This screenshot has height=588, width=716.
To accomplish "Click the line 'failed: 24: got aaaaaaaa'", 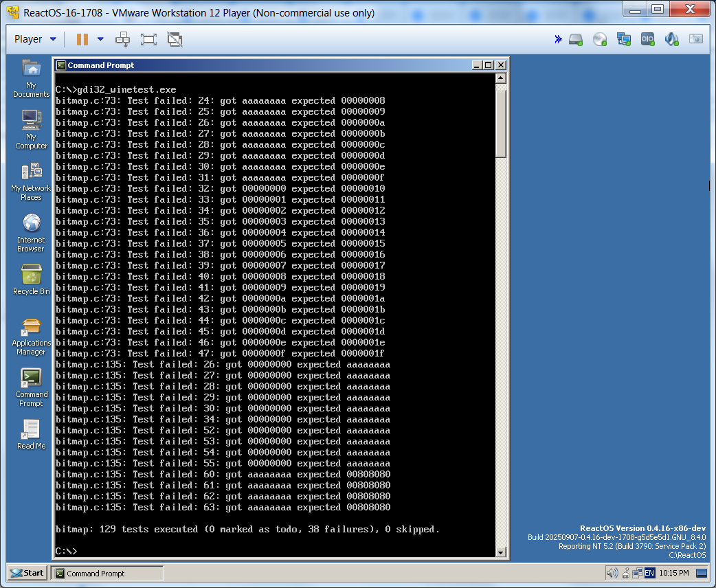I will click(220, 100).
